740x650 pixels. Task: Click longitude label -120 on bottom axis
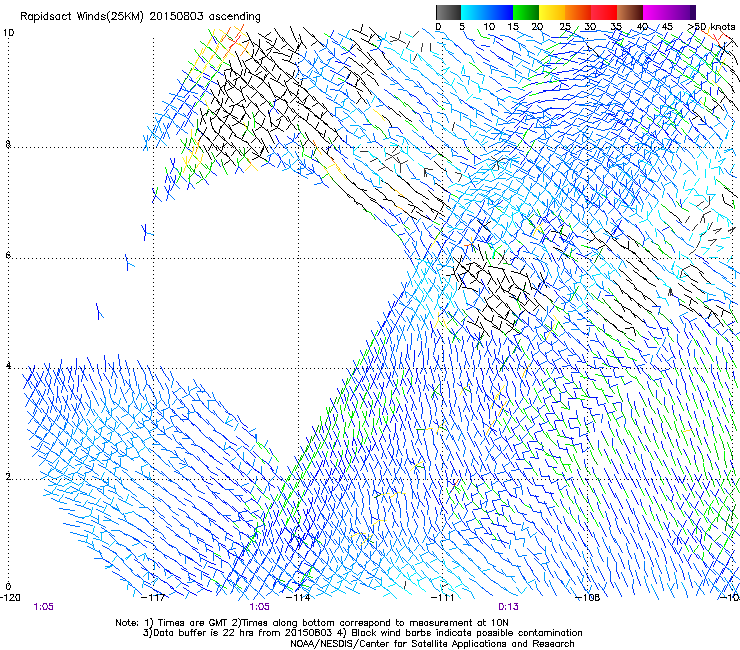(x=10, y=597)
